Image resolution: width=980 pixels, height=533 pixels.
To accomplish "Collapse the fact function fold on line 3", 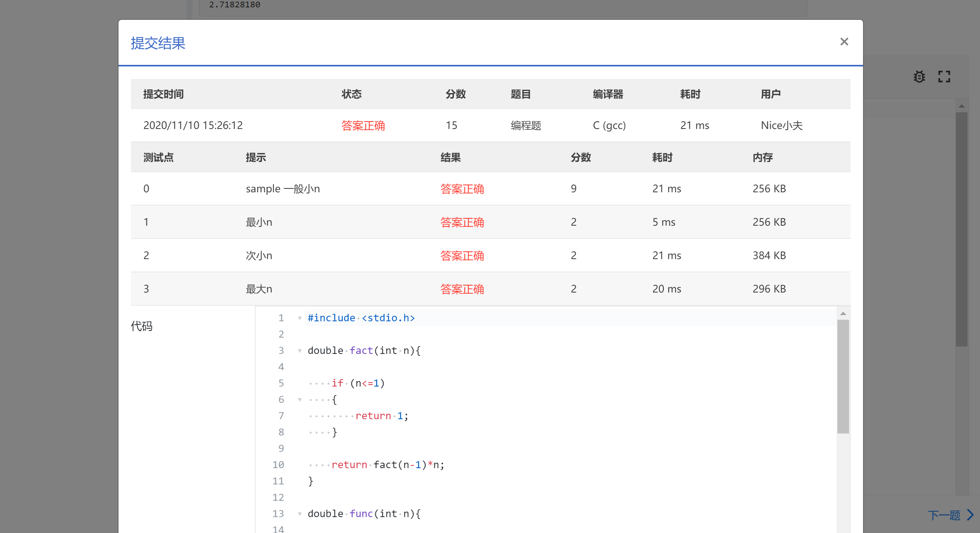I will point(300,351).
